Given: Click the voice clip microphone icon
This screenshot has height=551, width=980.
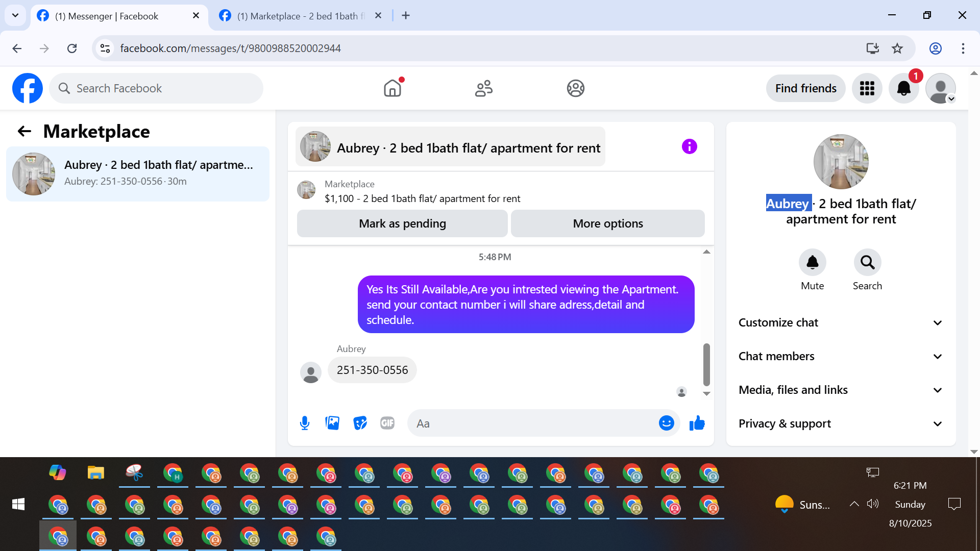Looking at the screenshot, I should click(305, 423).
